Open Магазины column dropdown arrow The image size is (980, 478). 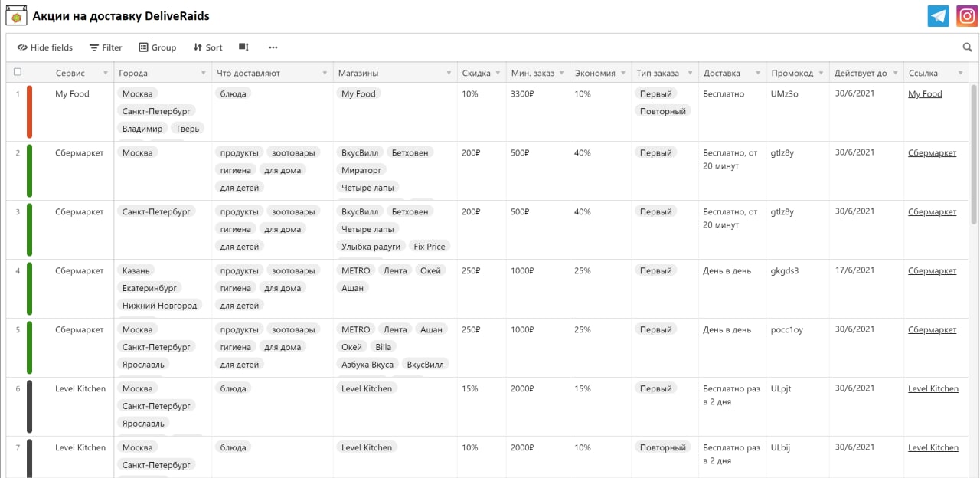[449, 74]
